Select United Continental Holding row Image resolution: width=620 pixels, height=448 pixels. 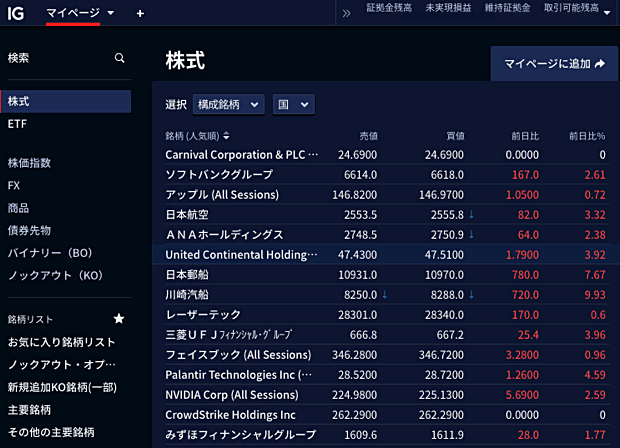[386, 255]
